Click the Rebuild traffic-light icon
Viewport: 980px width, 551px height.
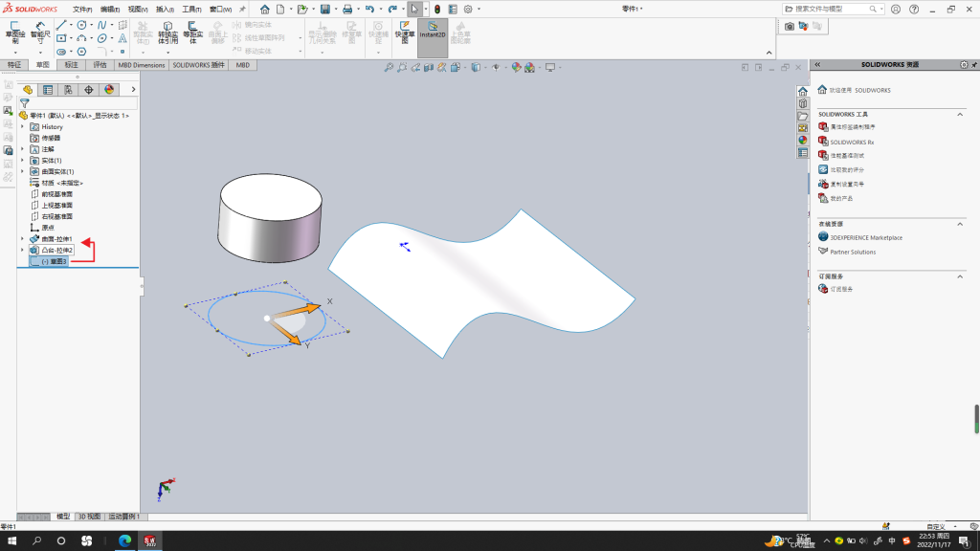[437, 10]
